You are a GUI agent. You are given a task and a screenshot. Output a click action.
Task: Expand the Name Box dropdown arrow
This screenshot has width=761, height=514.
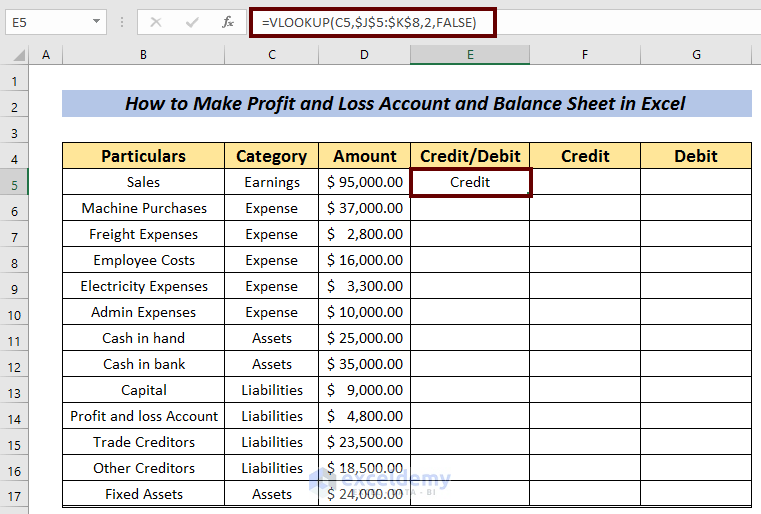tap(96, 21)
